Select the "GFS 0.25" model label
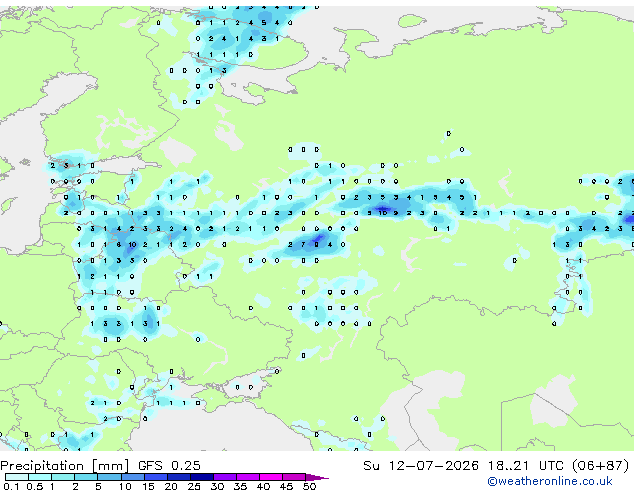 [x=169, y=465]
